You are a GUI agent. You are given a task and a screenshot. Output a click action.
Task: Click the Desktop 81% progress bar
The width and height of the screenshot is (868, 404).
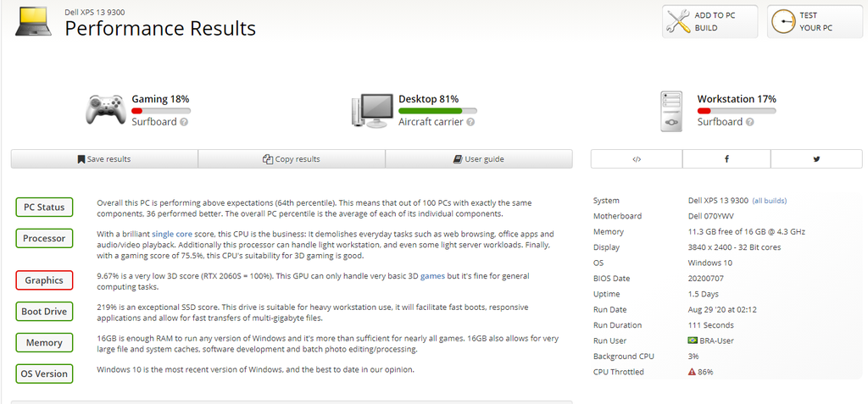pyautogui.click(x=438, y=111)
